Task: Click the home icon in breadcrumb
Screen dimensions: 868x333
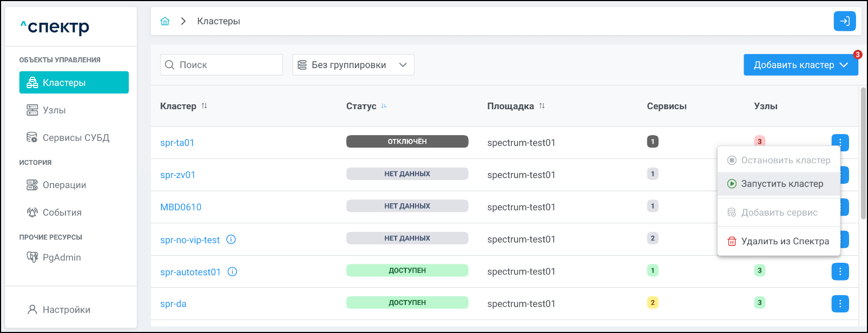Action: point(165,21)
